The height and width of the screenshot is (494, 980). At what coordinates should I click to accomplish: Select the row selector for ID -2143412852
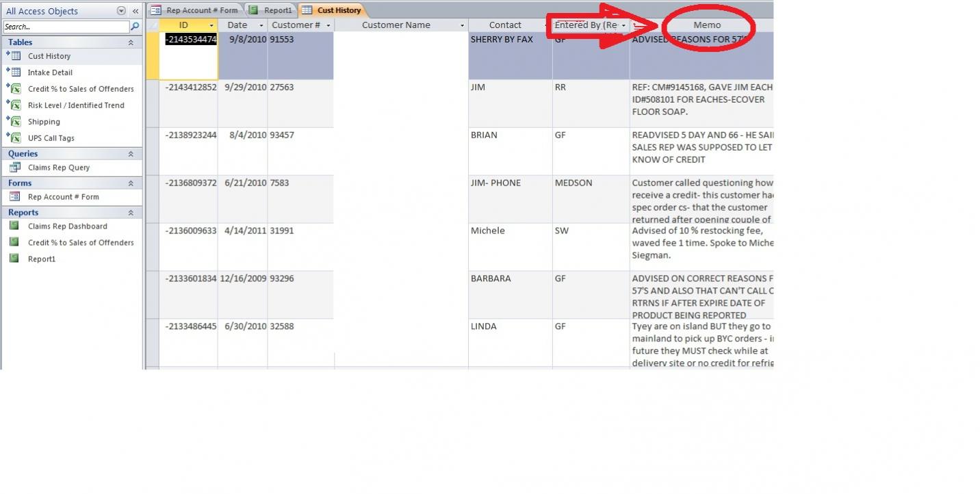click(154, 103)
